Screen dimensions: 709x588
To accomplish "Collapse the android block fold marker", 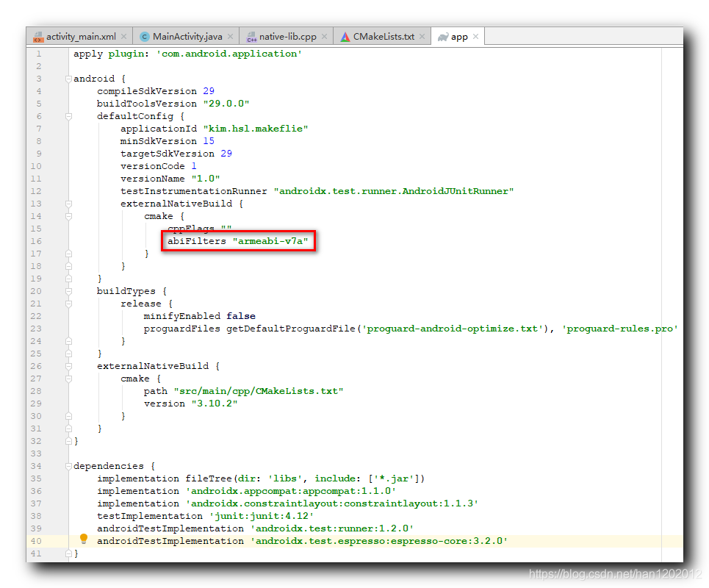I will point(69,79).
